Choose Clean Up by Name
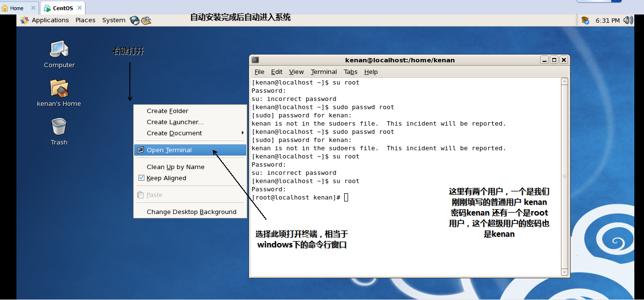This screenshot has height=300, width=644. pos(190,167)
